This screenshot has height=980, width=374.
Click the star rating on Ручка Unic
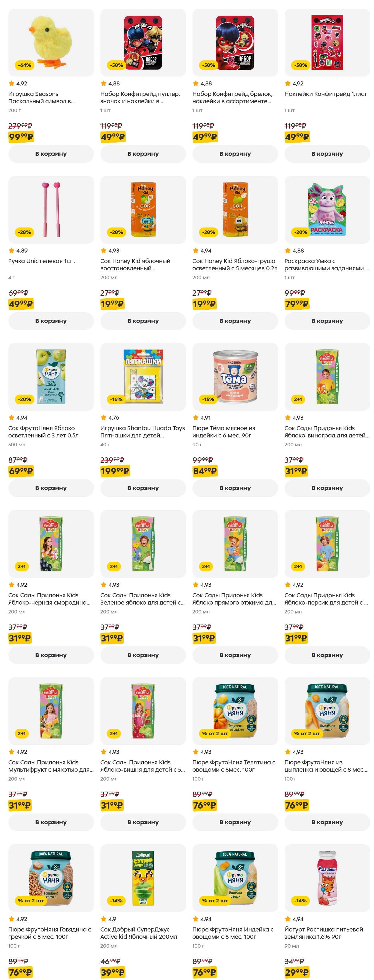(18, 250)
